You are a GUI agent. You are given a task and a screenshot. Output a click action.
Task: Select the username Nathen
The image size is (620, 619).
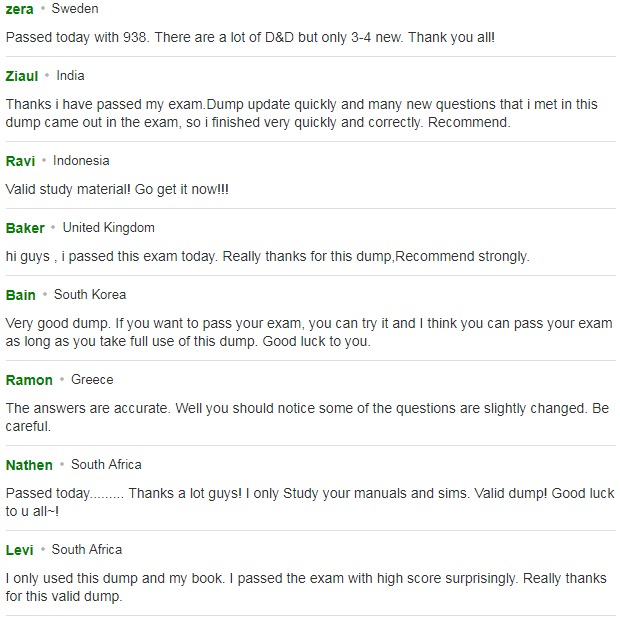pos(29,465)
